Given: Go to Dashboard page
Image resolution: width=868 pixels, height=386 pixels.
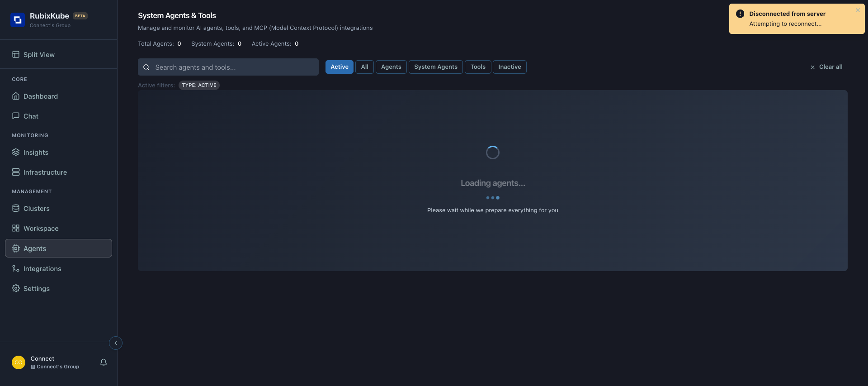Looking at the screenshot, I should coord(58,96).
